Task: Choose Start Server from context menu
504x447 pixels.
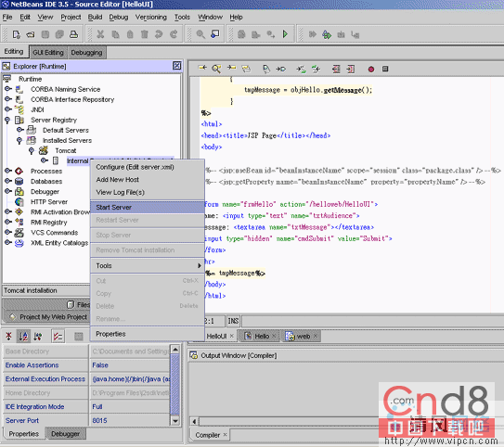Action: [x=148, y=207]
